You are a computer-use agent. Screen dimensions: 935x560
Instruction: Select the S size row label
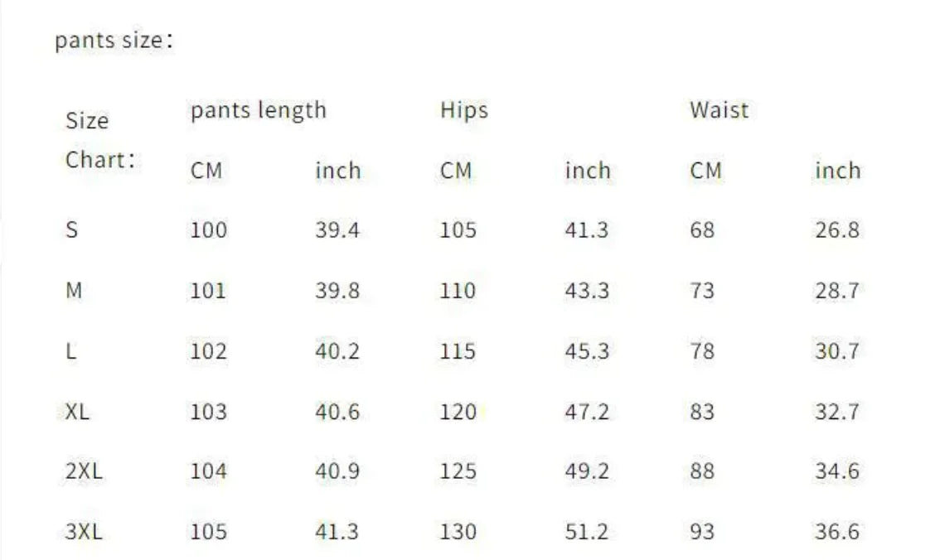pyautogui.click(x=72, y=230)
